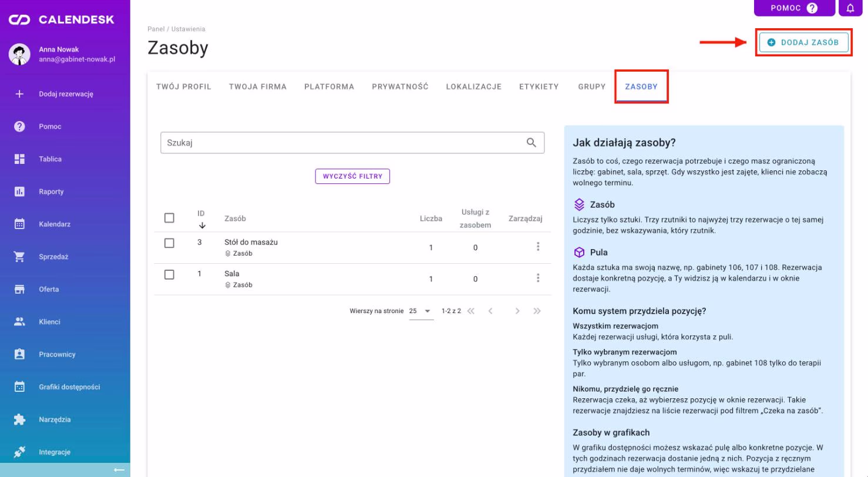Image resolution: width=868 pixels, height=477 pixels.
Task: Click the Liczba column header
Action: pos(431,219)
